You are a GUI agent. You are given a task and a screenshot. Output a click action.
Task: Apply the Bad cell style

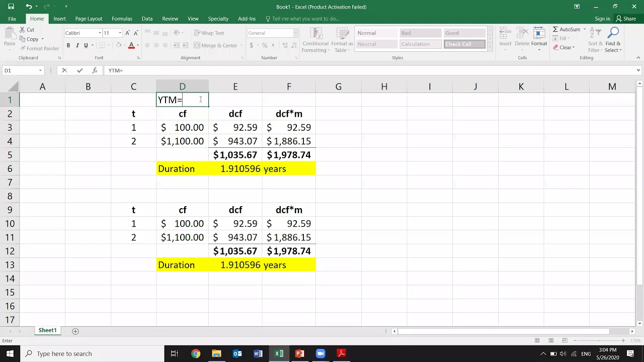(420, 33)
